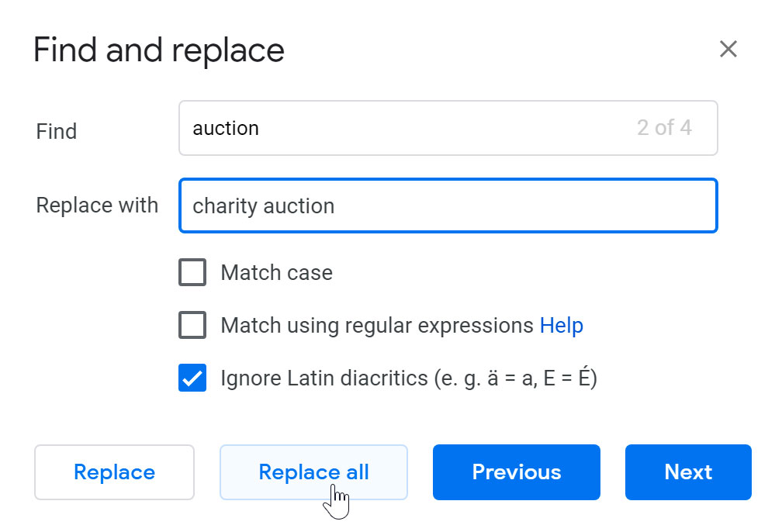Image resolution: width=782 pixels, height=532 pixels.
Task: Close the Find and replace dialog
Action: click(728, 50)
